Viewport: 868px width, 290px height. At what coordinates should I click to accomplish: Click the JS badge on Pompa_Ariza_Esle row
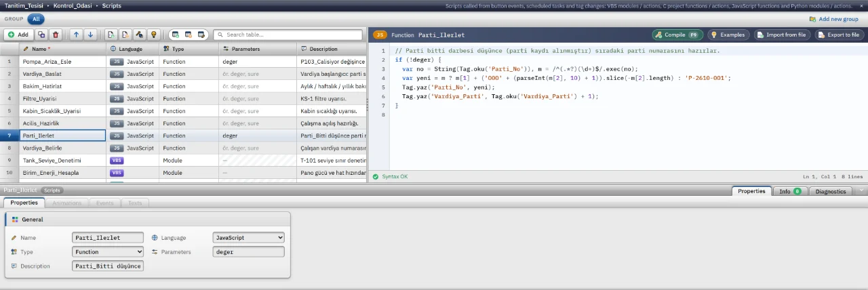click(117, 62)
